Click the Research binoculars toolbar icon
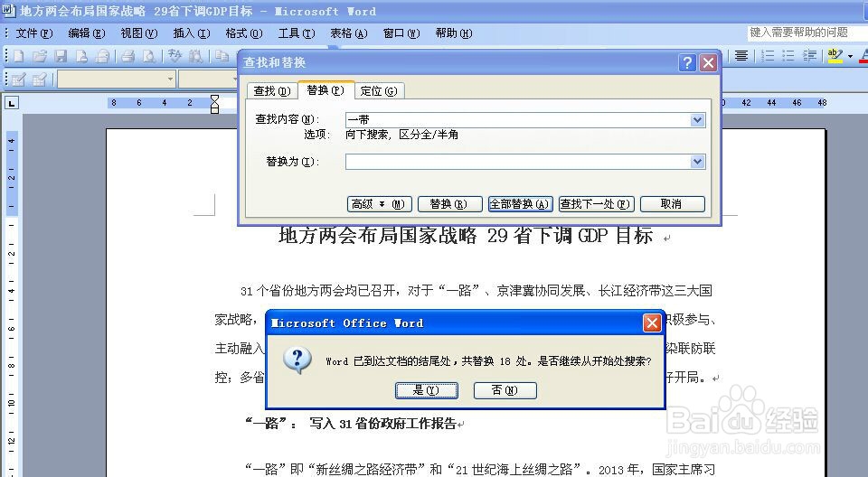Image resolution: width=868 pixels, height=477 pixels. pyautogui.click(x=195, y=56)
